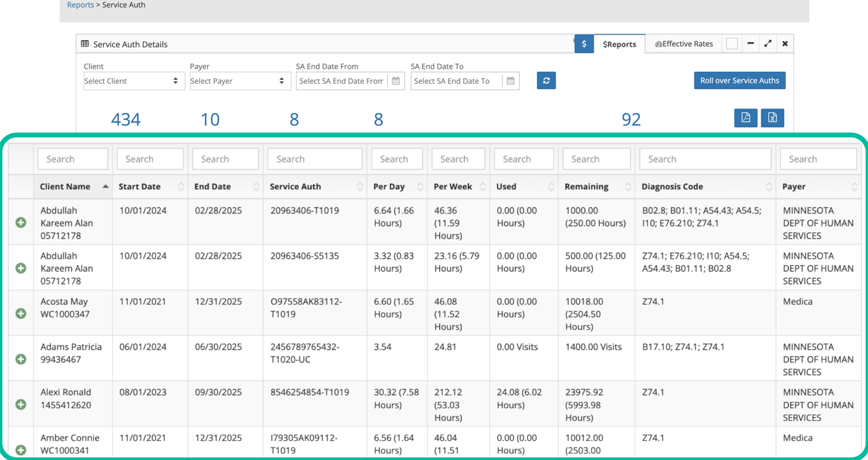Click the refresh data icon

[546, 80]
